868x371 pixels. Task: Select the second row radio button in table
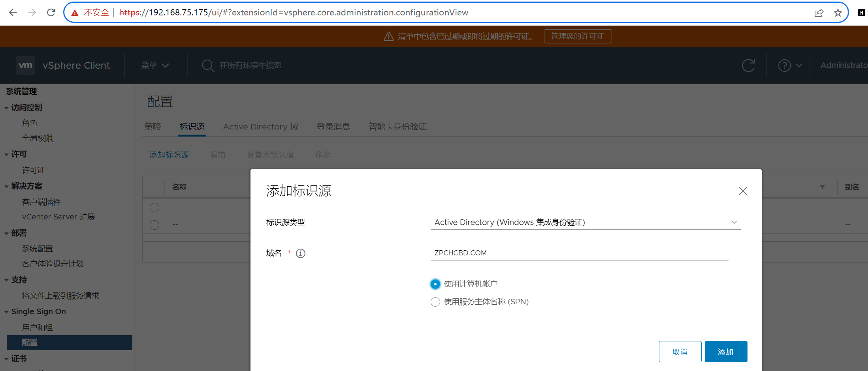click(154, 225)
